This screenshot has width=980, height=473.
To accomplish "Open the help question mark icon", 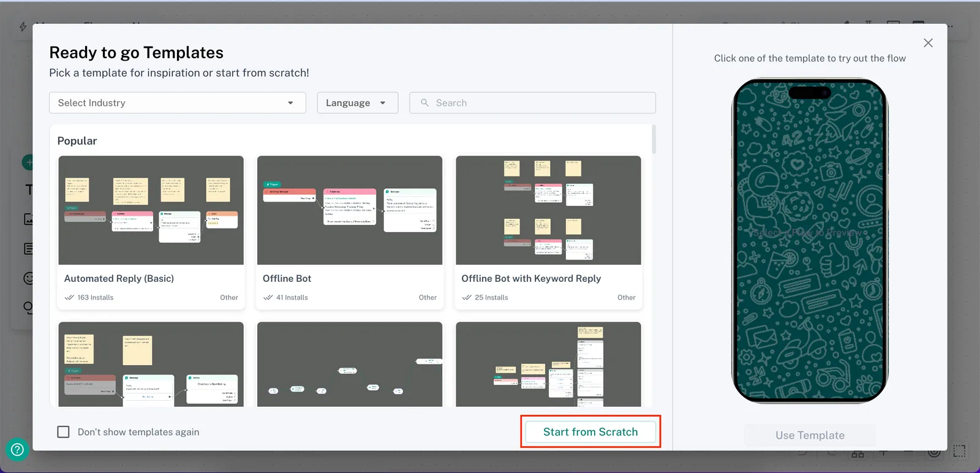I will coord(17,450).
